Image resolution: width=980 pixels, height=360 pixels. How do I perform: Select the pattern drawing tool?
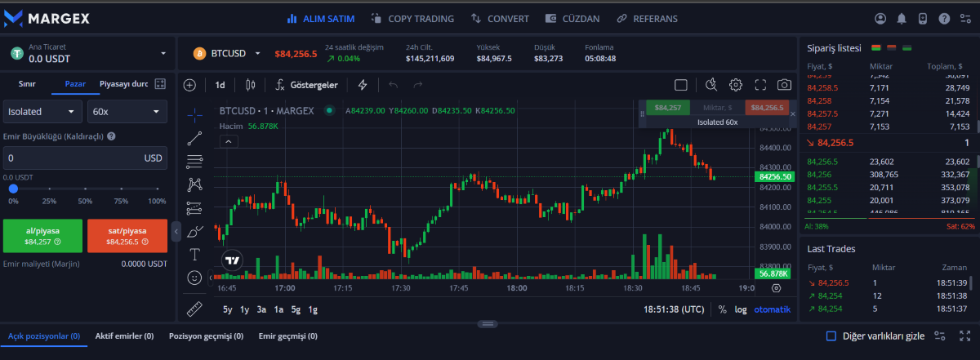[x=194, y=184]
